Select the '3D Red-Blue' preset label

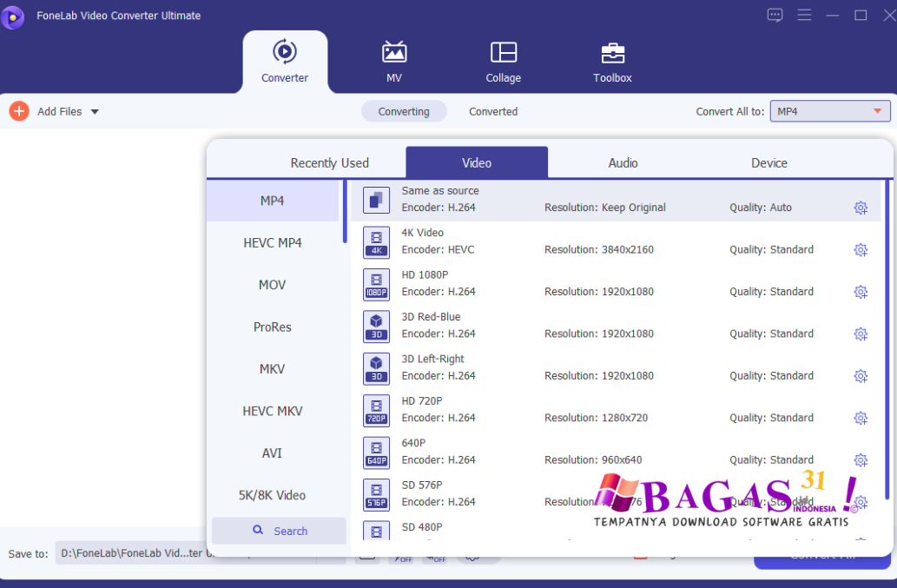431,317
